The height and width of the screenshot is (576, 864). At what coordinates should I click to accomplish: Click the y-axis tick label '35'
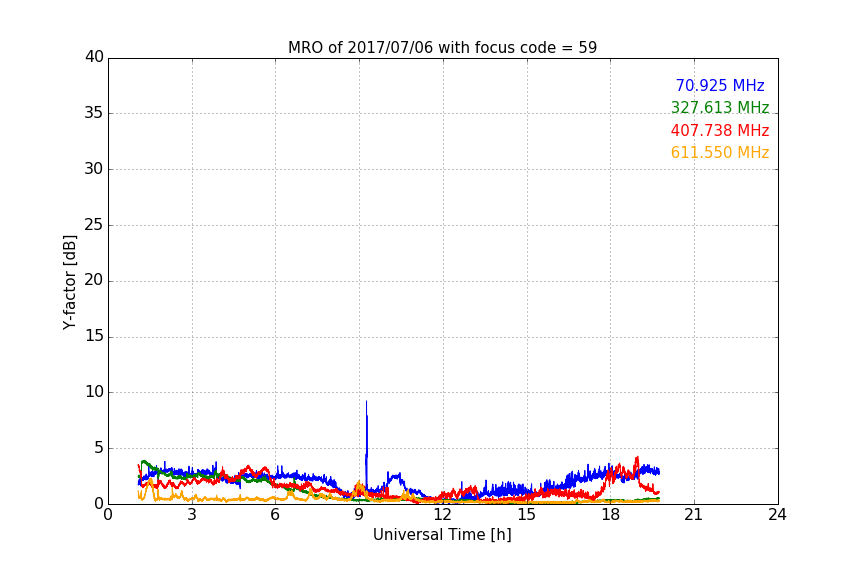94,113
